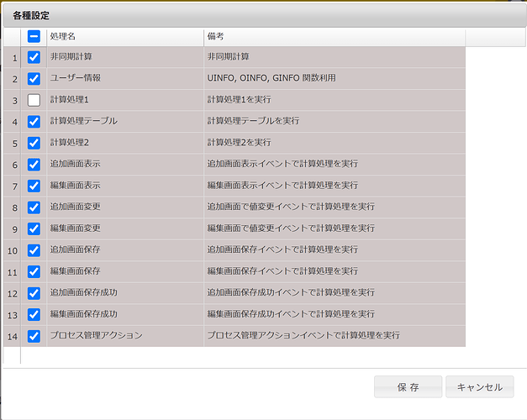The height and width of the screenshot is (420, 527).
Task: Click the 処理名 column header
Action: tap(124, 37)
